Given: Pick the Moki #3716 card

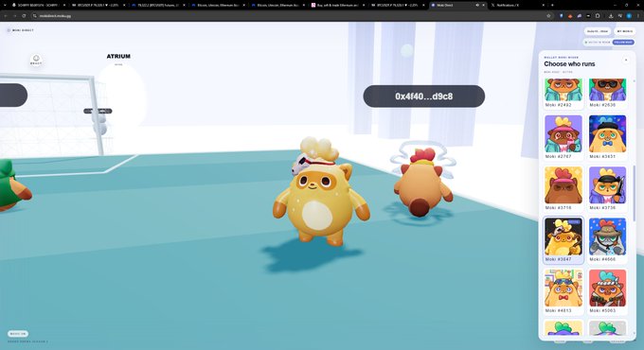Looking at the screenshot, I should click(563, 188).
